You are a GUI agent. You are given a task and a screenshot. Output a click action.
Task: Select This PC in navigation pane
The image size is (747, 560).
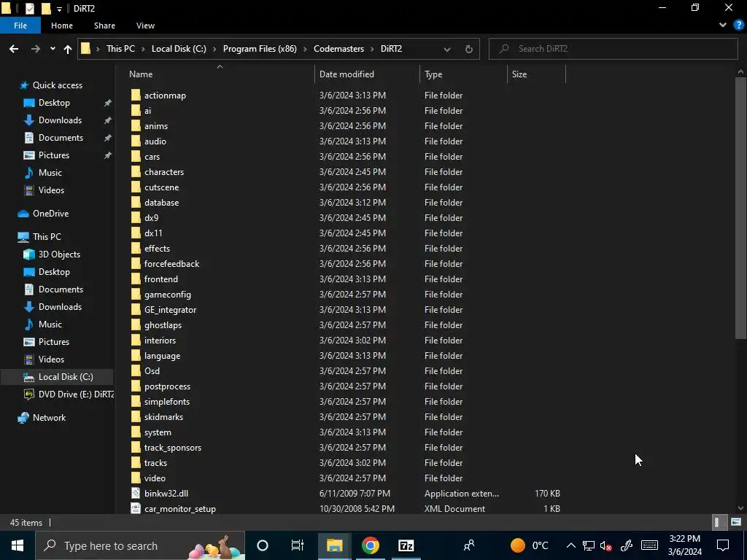coord(47,237)
